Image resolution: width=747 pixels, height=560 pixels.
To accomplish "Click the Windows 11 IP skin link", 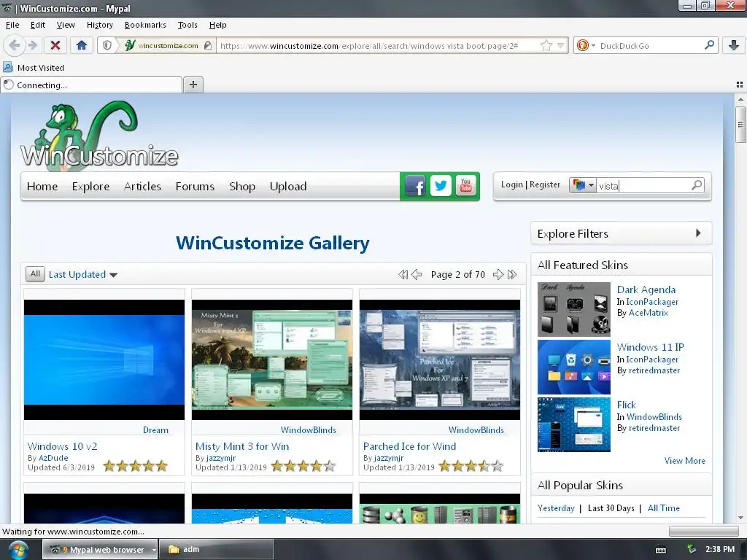I will tap(650, 347).
